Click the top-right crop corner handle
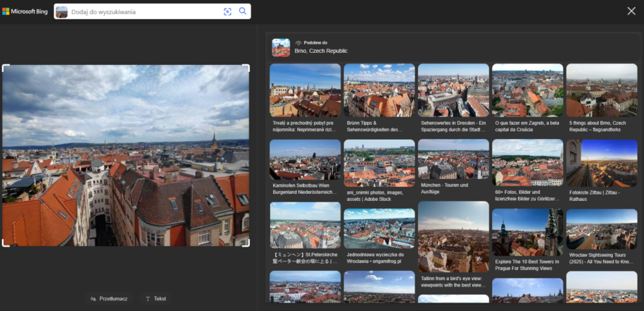 pos(247,67)
